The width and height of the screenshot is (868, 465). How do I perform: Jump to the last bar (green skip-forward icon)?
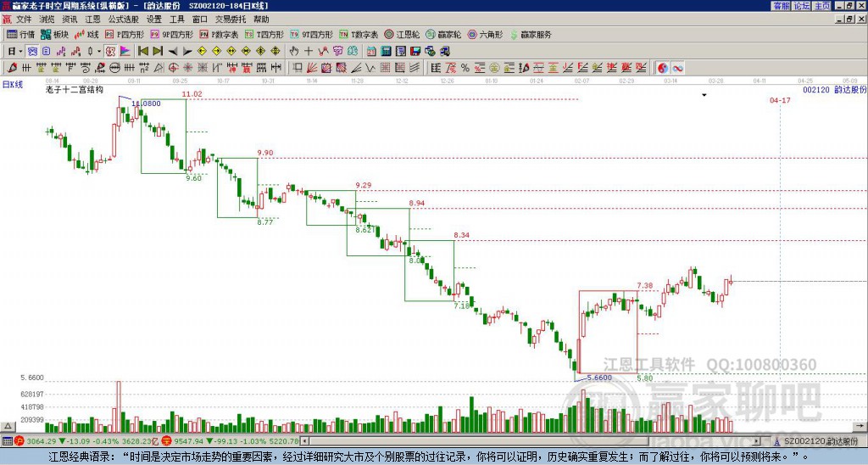tap(158, 52)
